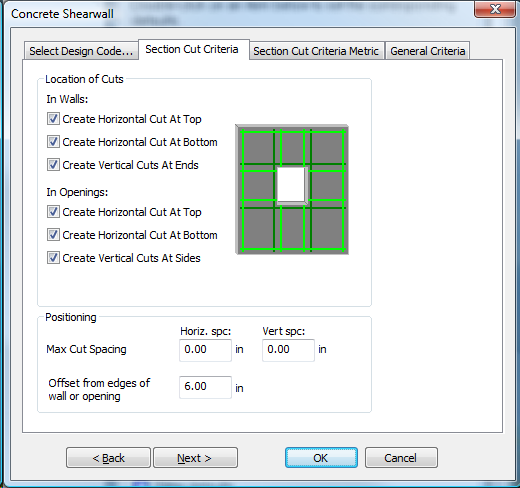Click the shearwall section cut preview image
Viewport: 520px width, 488px height.
[292, 189]
